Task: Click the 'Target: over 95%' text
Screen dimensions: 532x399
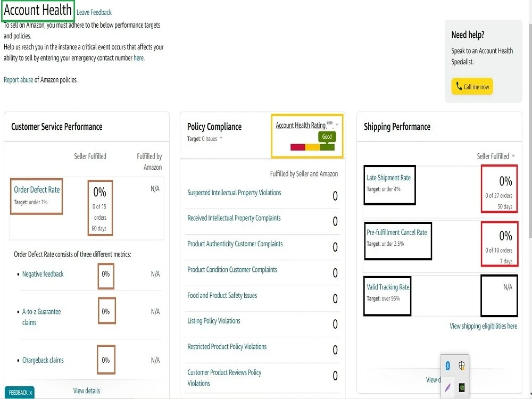Action: tap(384, 298)
